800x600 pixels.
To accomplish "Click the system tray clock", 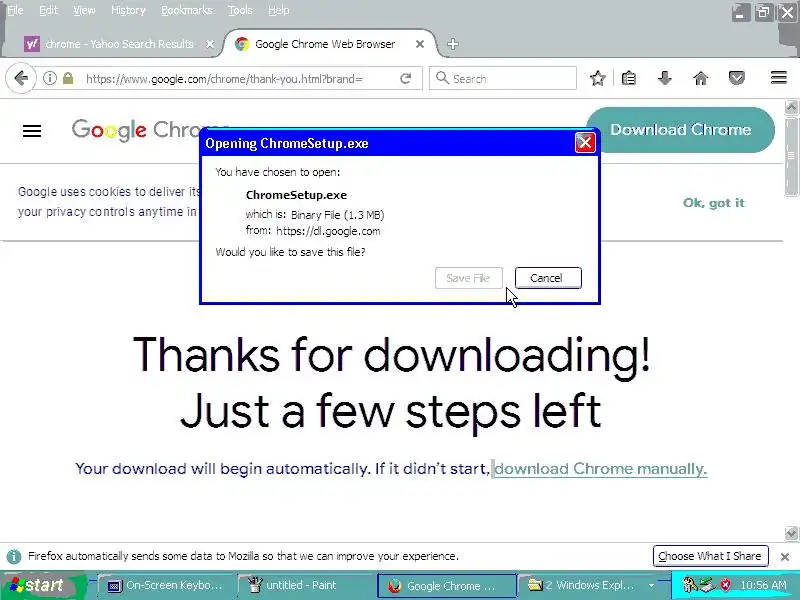I will [x=763, y=585].
